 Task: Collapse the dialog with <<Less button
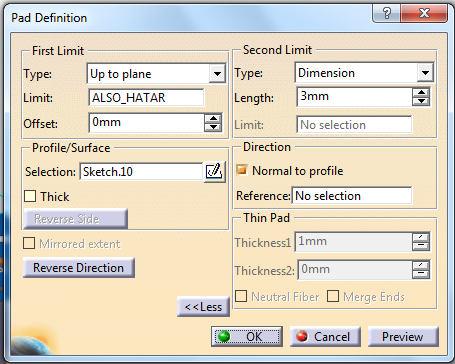click(x=203, y=307)
